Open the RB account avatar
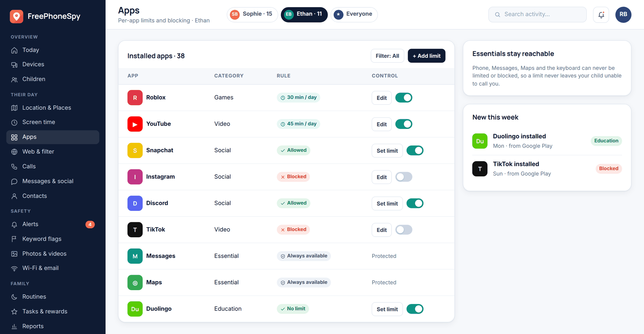 point(623,15)
